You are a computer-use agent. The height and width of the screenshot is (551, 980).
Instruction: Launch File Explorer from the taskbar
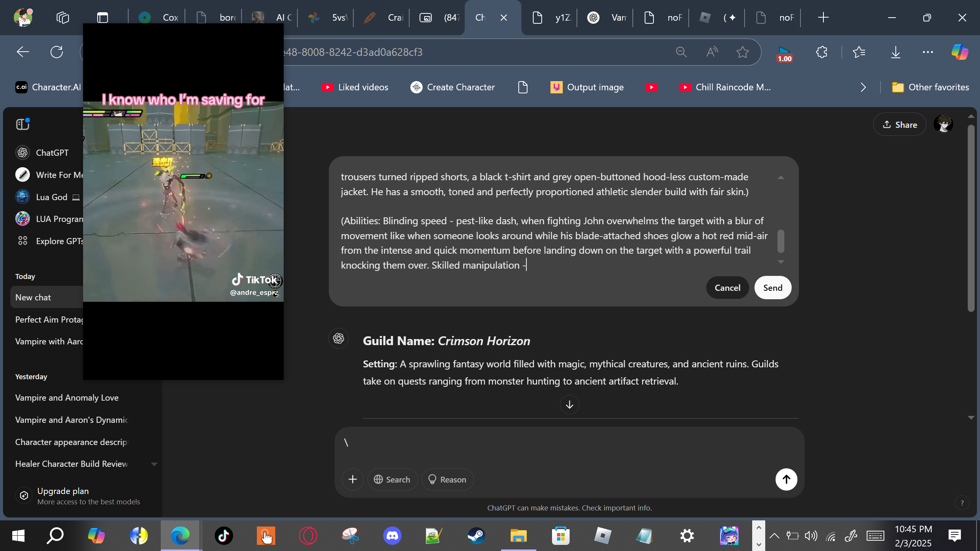click(x=518, y=536)
